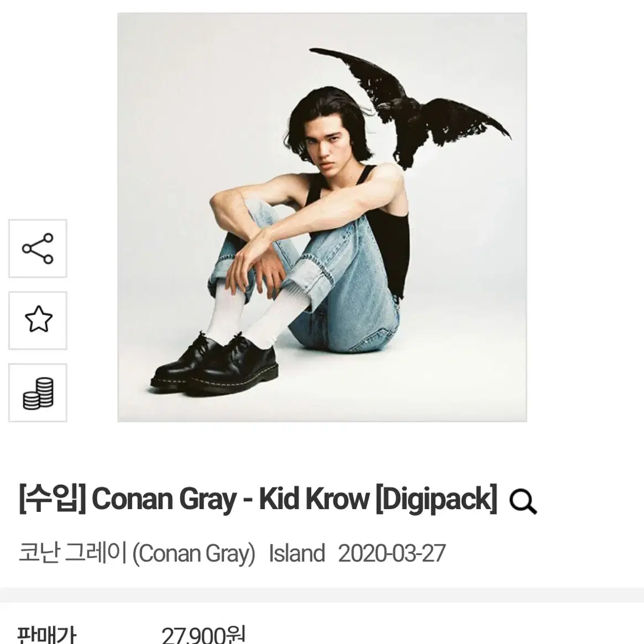Viewport: 644px width, 644px height.
Task: Click the 27,900원 price value
Action: tap(203, 634)
